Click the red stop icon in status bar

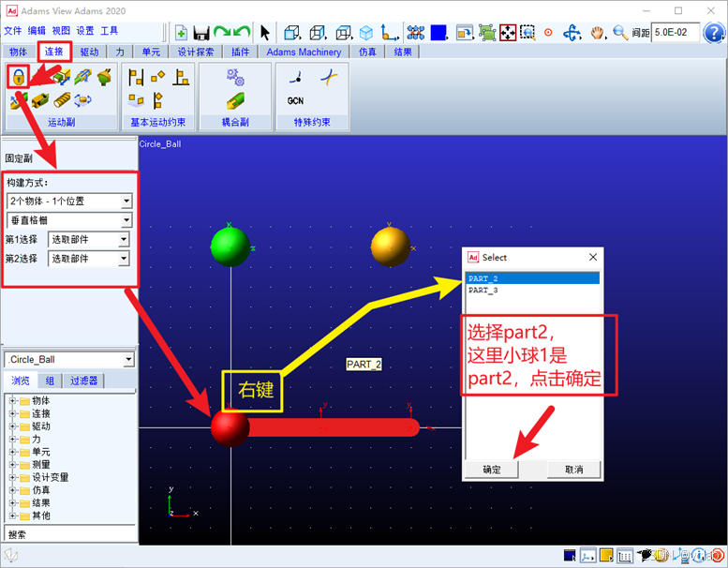coord(719,555)
